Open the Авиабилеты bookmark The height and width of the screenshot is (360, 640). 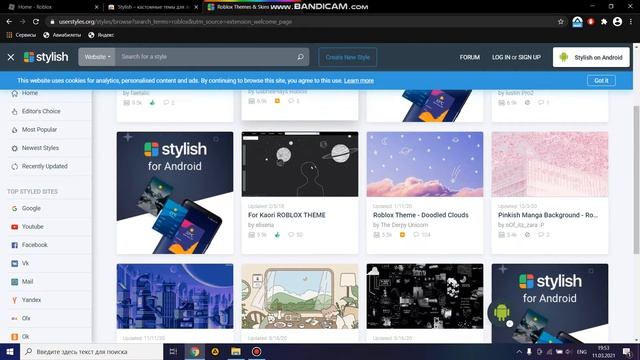point(62,35)
